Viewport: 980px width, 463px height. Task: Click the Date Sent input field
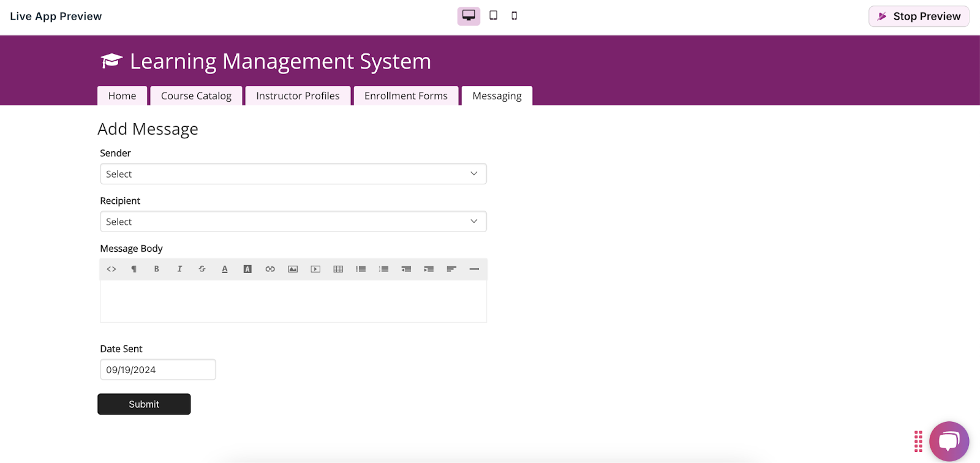pos(157,370)
